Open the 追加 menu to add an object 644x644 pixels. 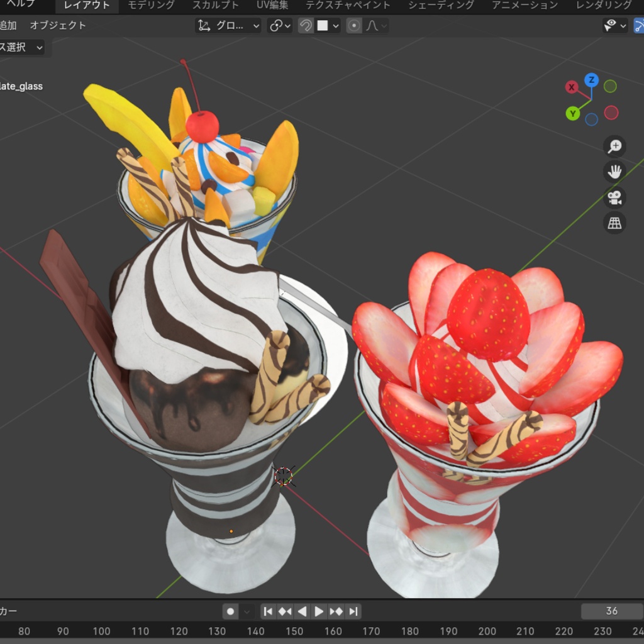(x=9, y=26)
